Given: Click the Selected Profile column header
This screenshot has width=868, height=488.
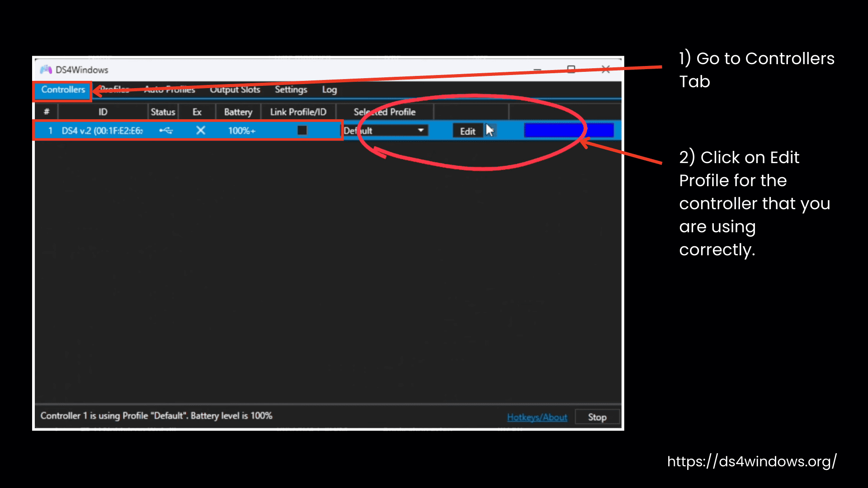Looking at the screenshot, I should pyautogui.click(x=384, y=112).
